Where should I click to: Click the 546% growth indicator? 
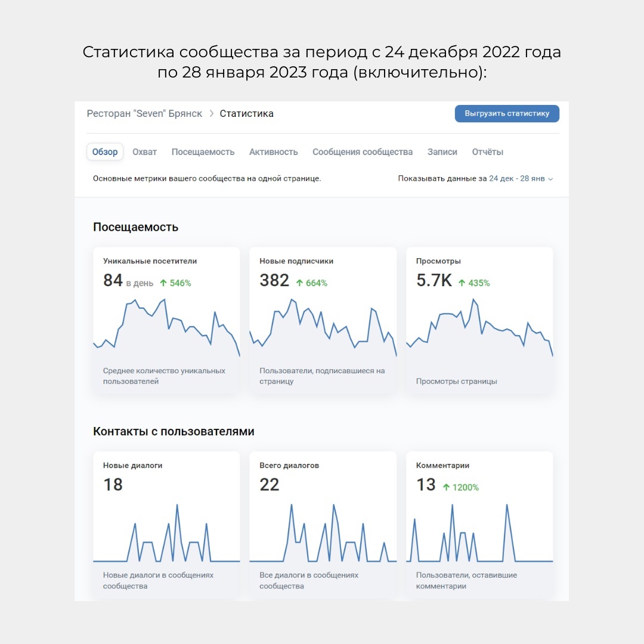(x=175, y=283)
